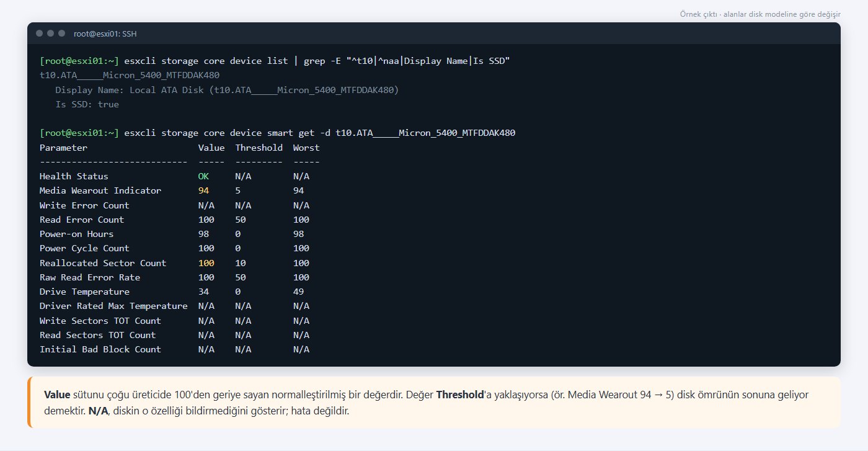
Task: Click the "Power Cycle Count" parameter label
Action: tap(84, 248)
